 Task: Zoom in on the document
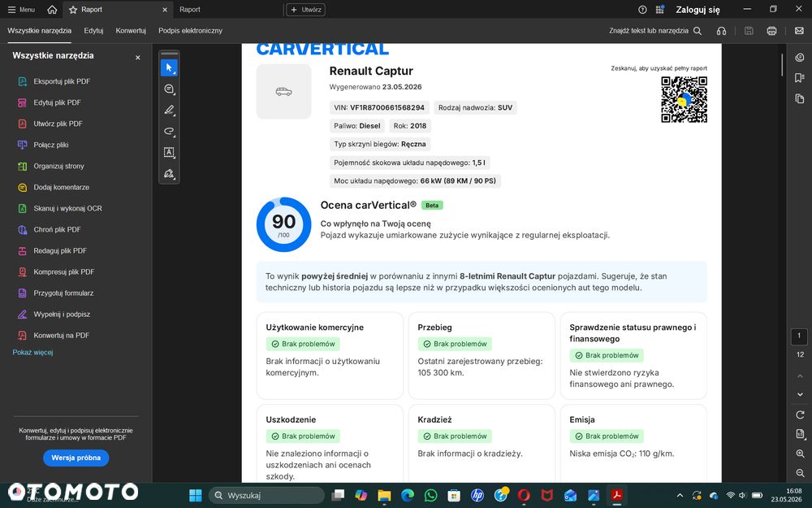(x=800, y=454)
